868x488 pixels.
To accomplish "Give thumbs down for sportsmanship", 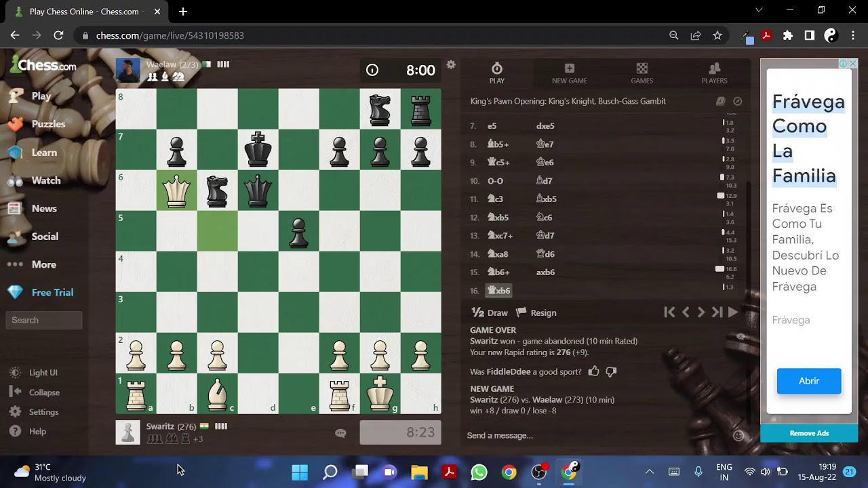I will click(611, 371).
